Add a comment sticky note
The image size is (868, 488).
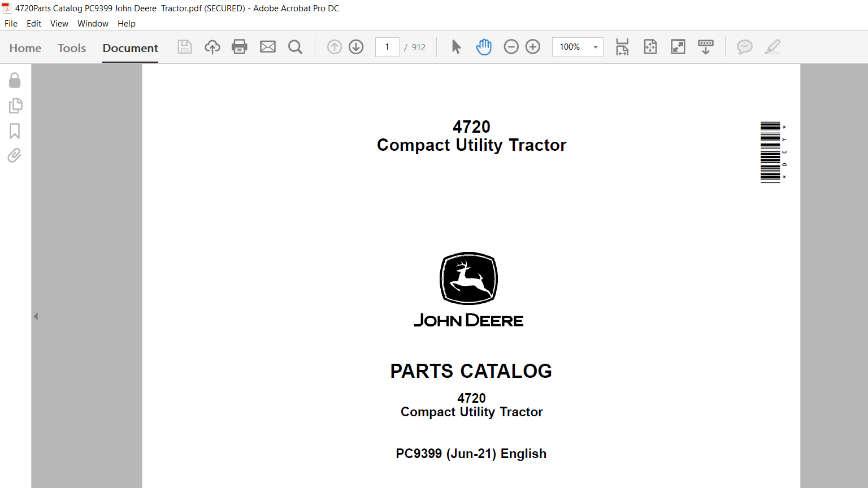(x=745, y=47)
